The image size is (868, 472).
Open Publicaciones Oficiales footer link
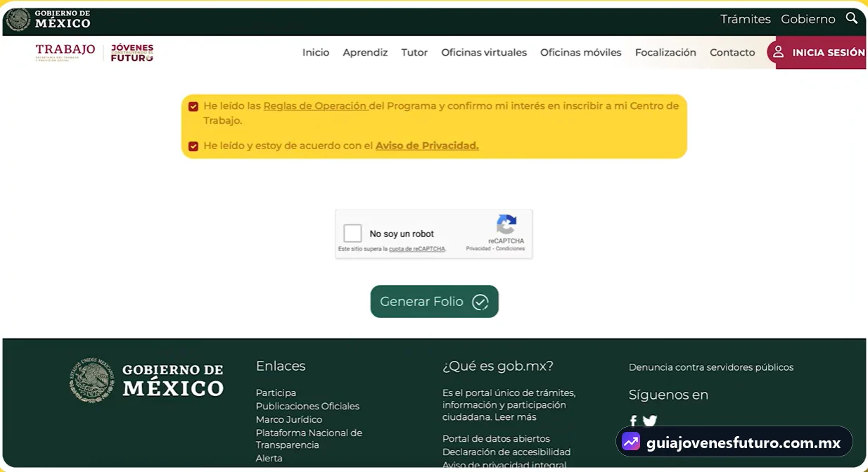[307, 407]
